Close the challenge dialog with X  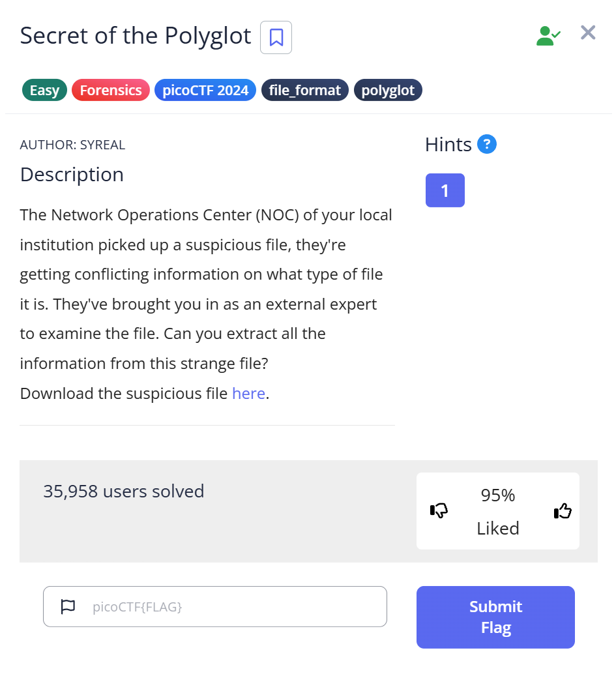[588, 33]
